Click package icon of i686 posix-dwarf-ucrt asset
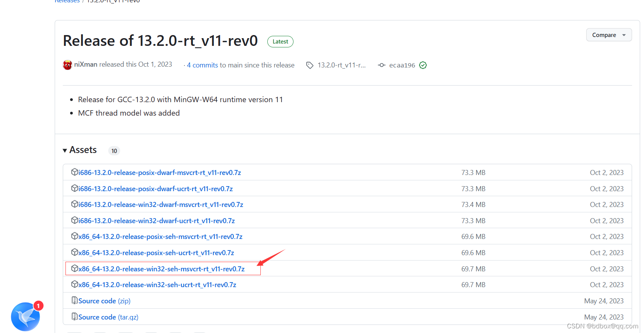Screen dimensions: 644x333 (x=75, y=188)
